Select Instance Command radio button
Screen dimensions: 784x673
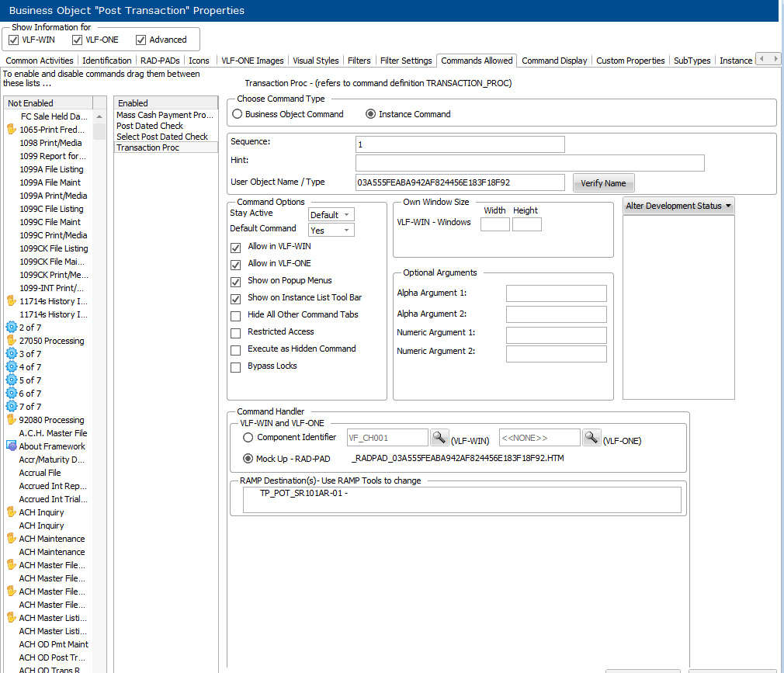click(x=370, y=114)
